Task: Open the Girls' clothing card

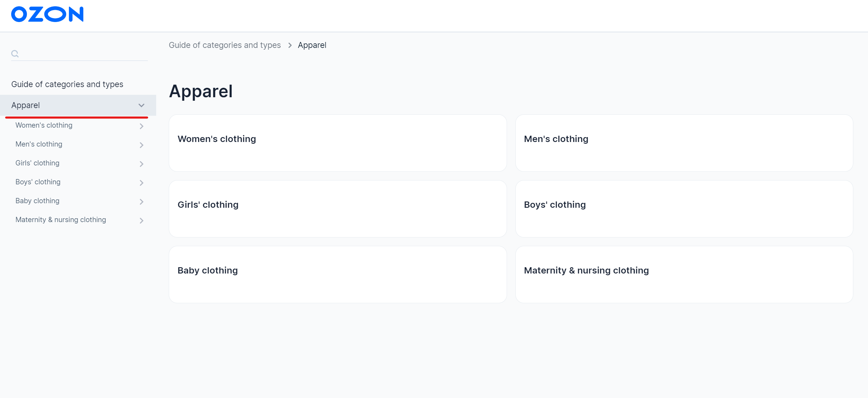Action: pos(338,208)
